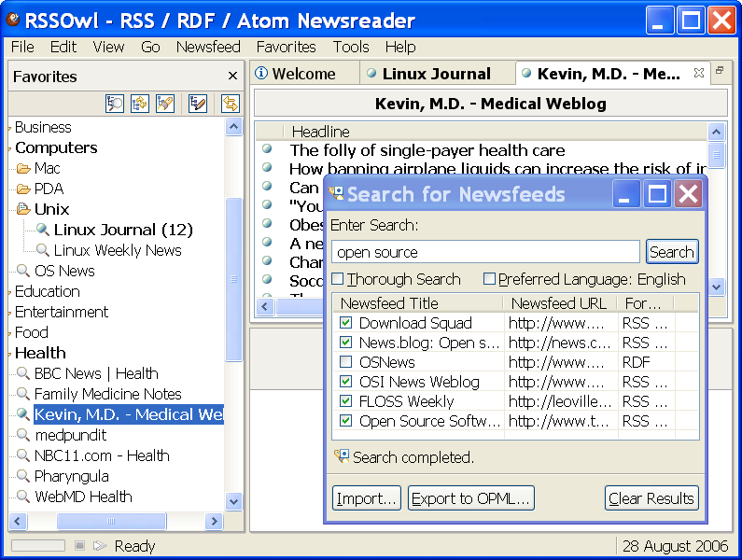Click the Pharyngula feed icon
Screen dimensions: 742x560
[23, 475]
